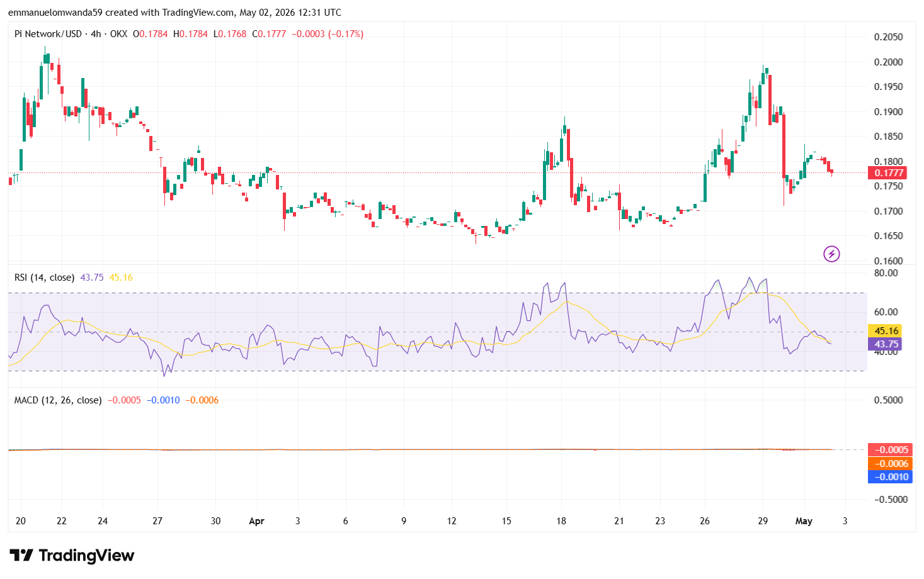Click the purple lightning bolt icon
924x579 pixels.
[831, 254]
